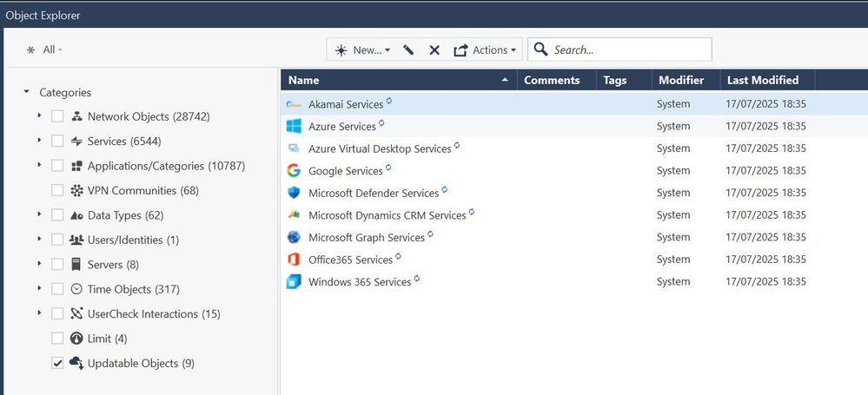The height and width of the screenshot is (395, 868).
Task: Click the Microsoft Defender shield icon
Action: (x=294, y=193)
